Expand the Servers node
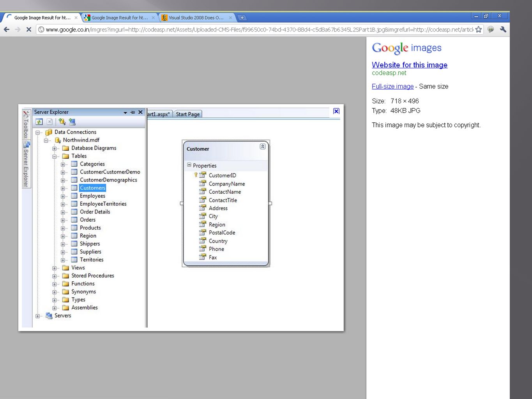 click(x=38, y=316)
